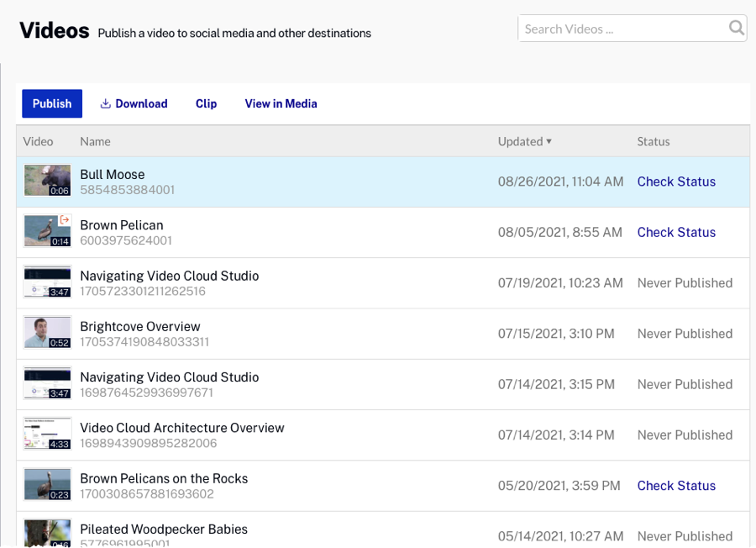Screen dimensions: 756x548
Task: Check Status for Brown Pelican
Action: point(676,232)
